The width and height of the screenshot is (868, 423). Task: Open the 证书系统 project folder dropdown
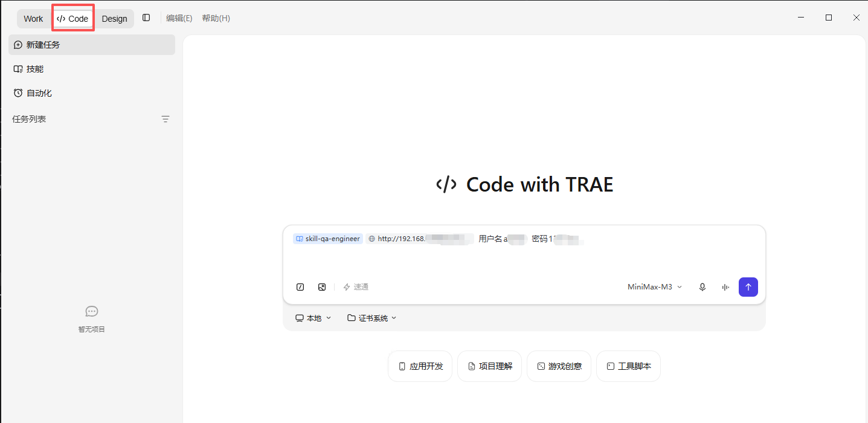(x=372, y=318)
